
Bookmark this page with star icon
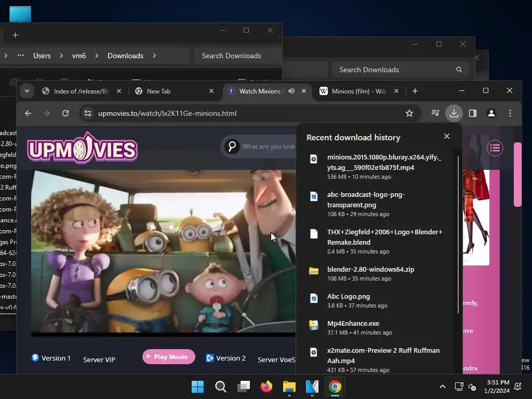coord(409,113)
